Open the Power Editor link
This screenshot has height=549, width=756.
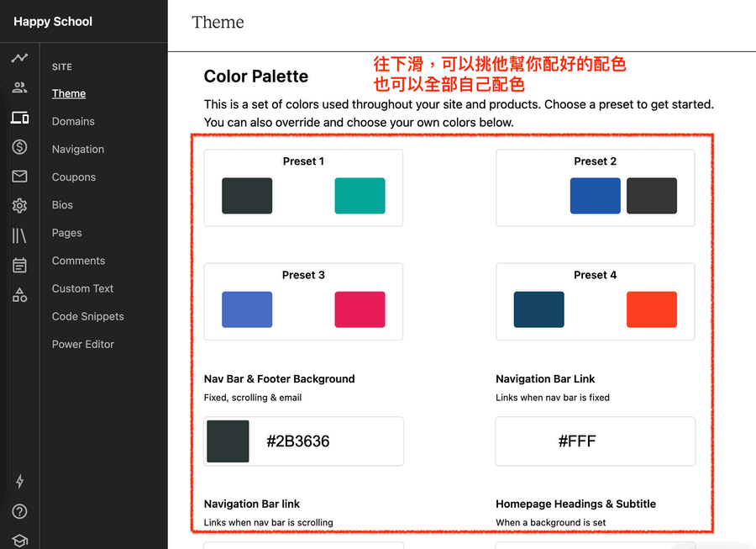[x=83, y=344]
